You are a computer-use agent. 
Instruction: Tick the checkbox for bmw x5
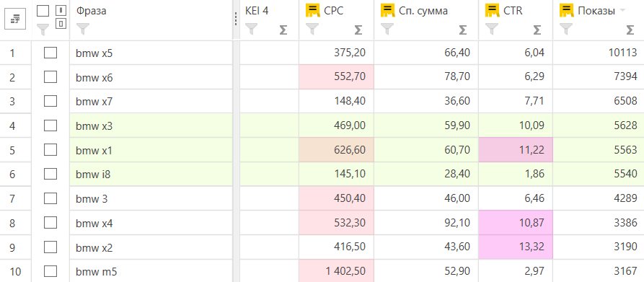[x=50, y=53]
